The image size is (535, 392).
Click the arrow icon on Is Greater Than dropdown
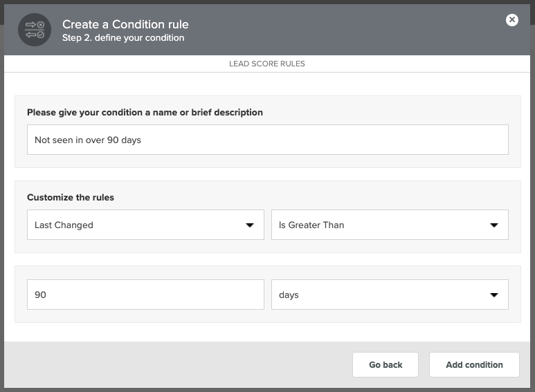(x=493, y=225)
